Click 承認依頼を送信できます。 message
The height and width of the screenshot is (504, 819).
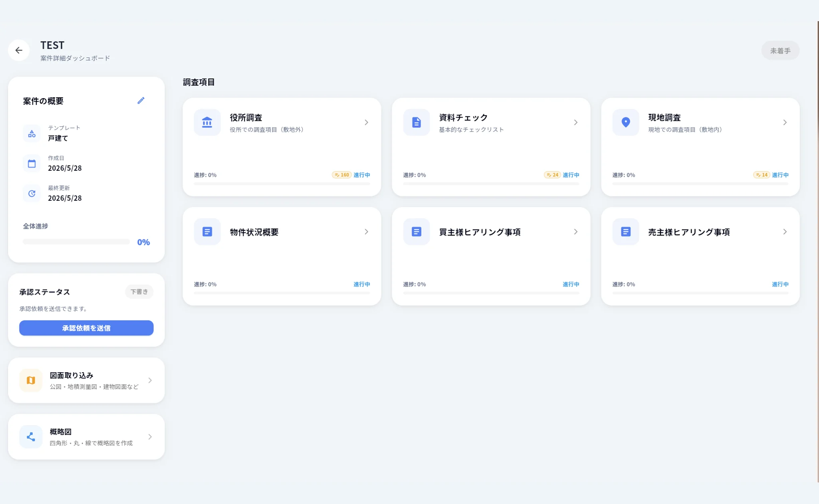(54, 309)
